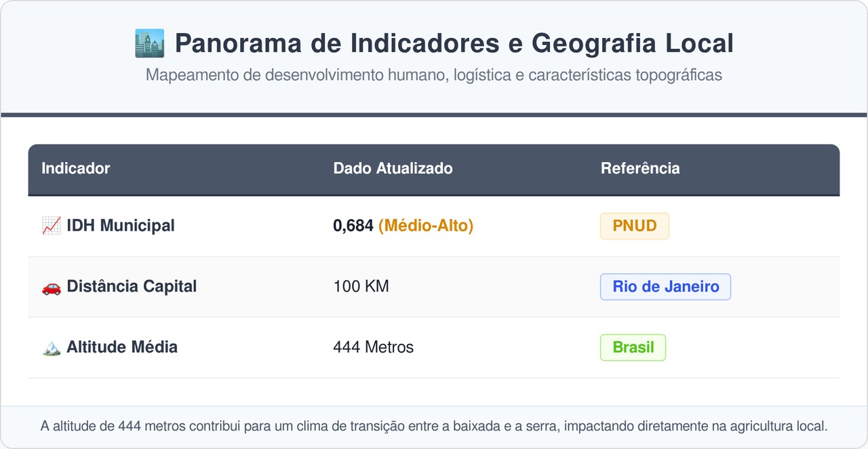
Task: Select the Altitude Média row label
Action: [x=121, y=348]
